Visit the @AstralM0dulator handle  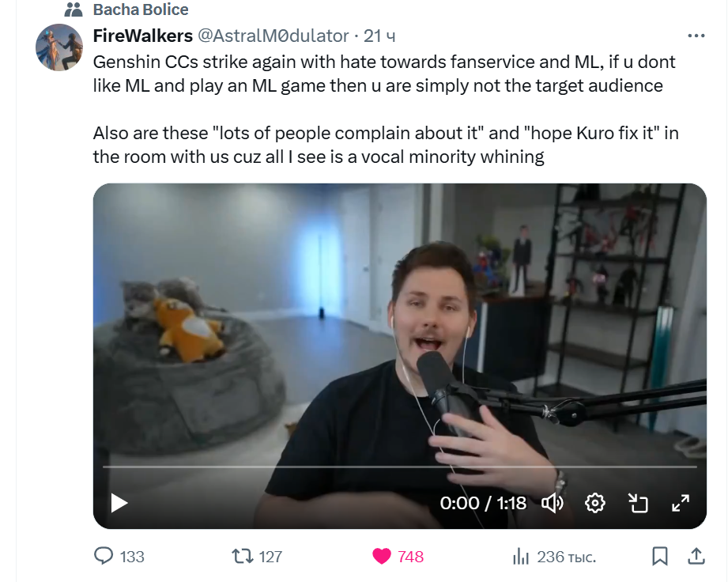click(x=273, y=36)
